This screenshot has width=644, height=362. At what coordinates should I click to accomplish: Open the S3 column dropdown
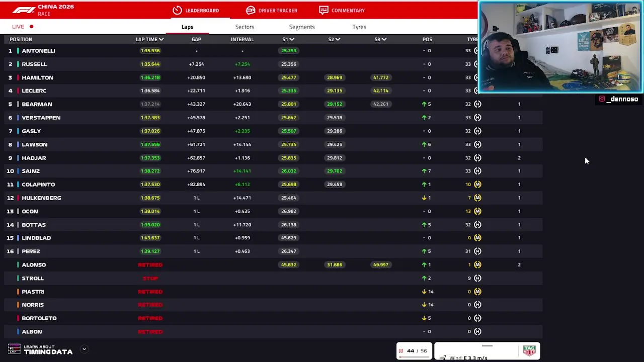click(x=384, y=39)
